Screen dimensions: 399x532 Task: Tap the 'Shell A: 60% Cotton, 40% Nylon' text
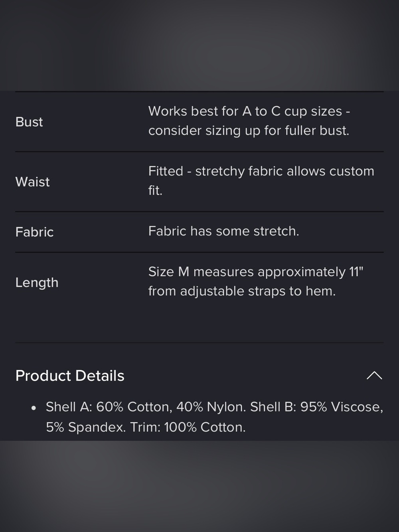click(145, 407)
